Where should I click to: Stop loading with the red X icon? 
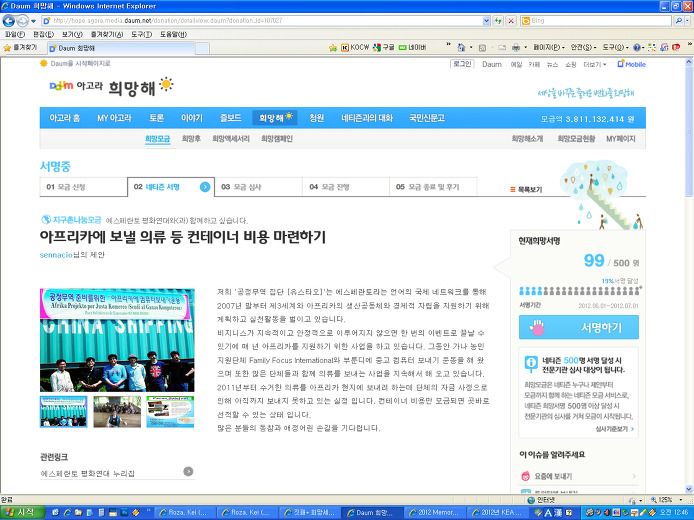click(x=511, y=20)
